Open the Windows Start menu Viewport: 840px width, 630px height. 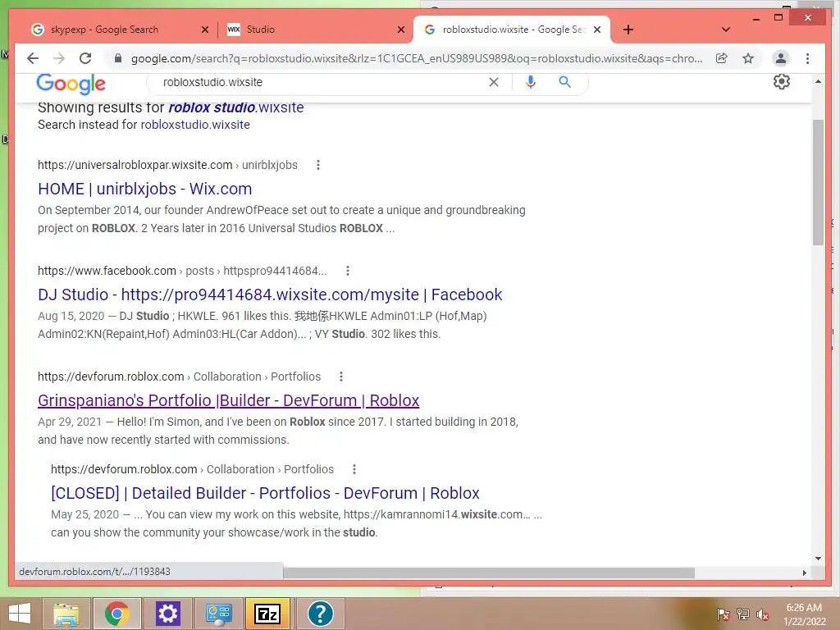coord(20,614)
